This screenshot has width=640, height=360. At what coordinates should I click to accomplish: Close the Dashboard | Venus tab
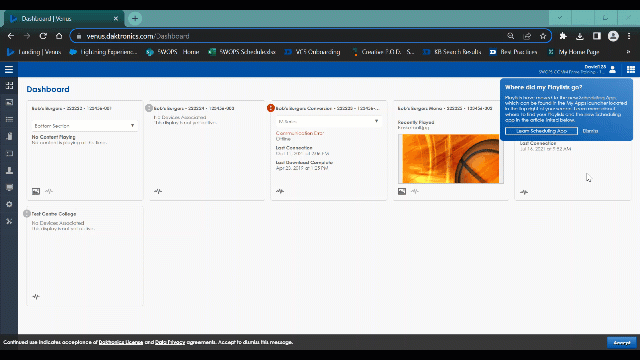(x=116, y=19)
